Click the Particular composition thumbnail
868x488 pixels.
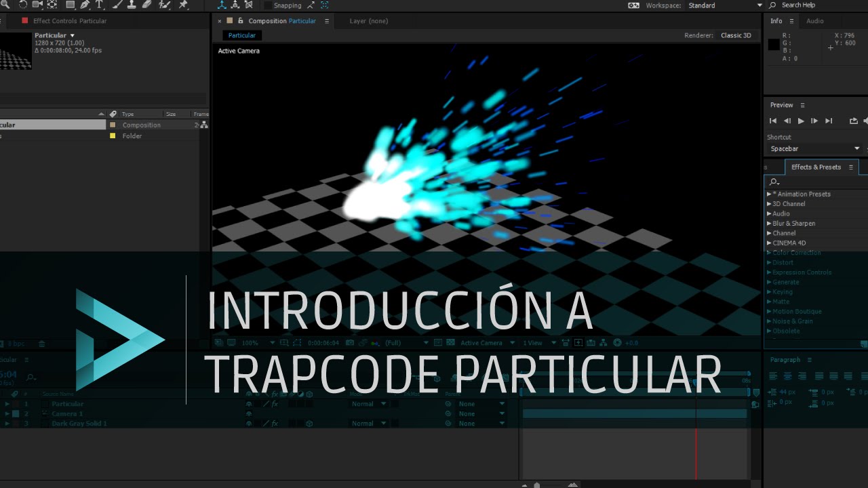point(15,51)
